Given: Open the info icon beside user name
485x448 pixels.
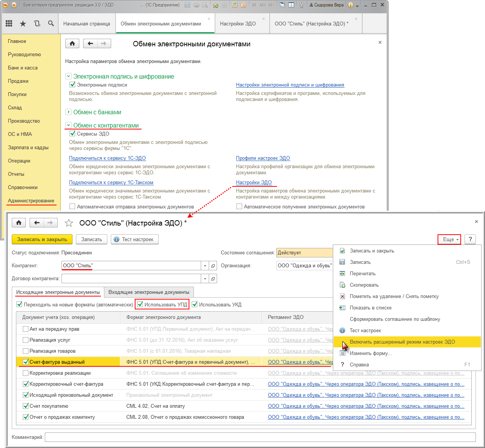Looking at the screenshot, I should click(x=350, y=5).
